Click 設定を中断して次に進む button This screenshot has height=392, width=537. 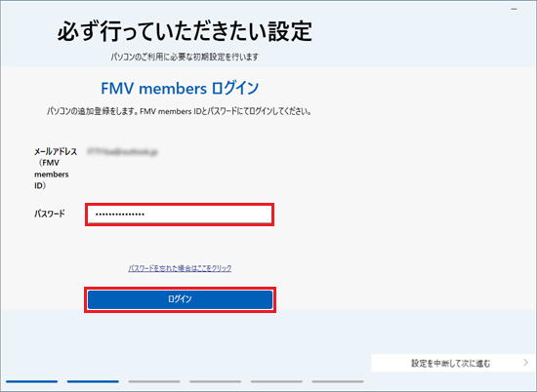[453, 363]
